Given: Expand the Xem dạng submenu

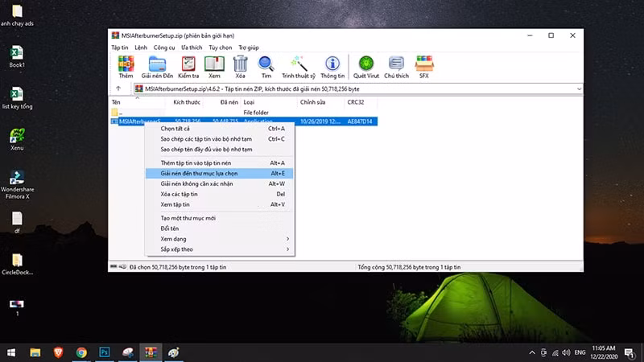Looking at the screenshot, I should pos(219,238).
